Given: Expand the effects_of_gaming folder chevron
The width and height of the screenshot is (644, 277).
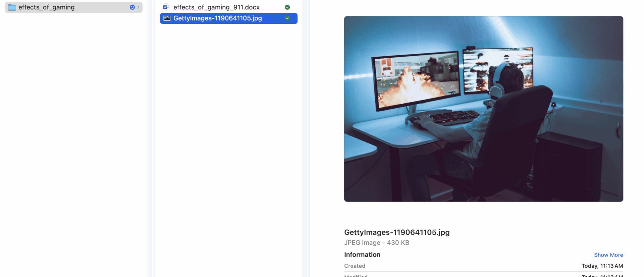Looking at the screenshot, I should click(x=139, y=7).
